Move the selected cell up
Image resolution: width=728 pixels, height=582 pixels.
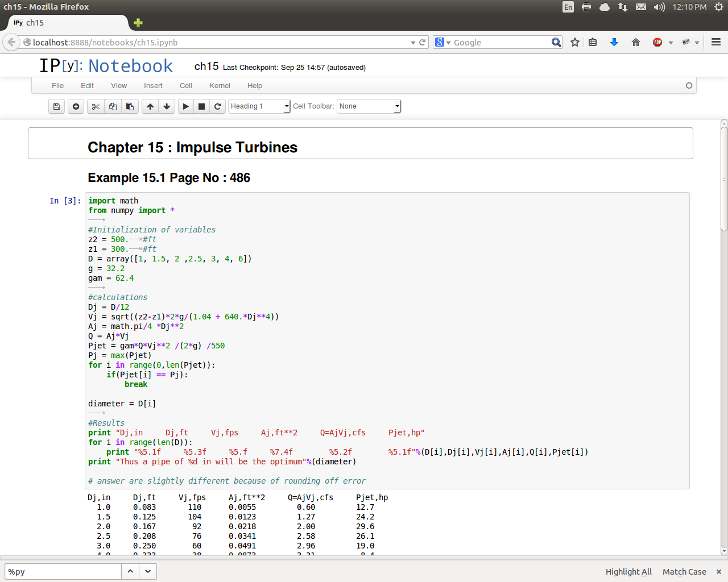point(150,106)
